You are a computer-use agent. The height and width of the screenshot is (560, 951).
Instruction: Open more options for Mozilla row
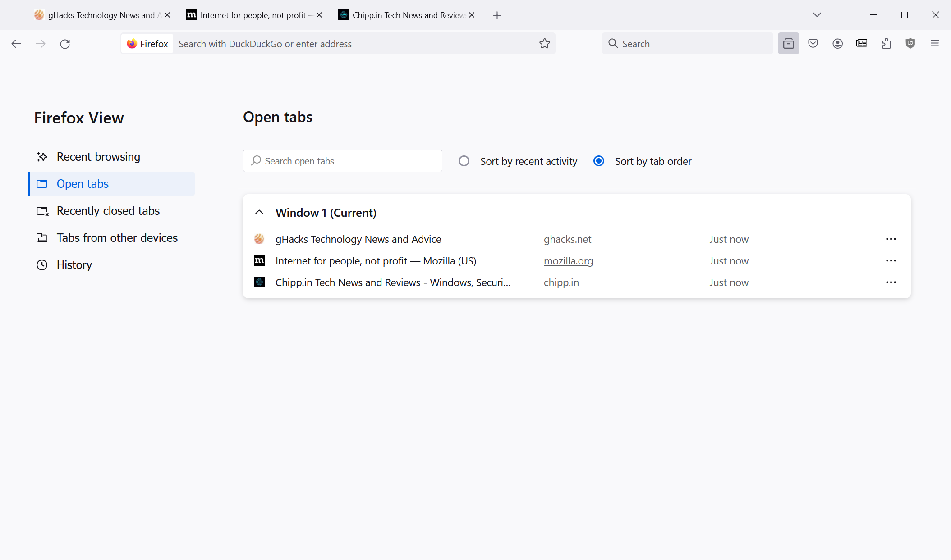click(x=891, y=261)
